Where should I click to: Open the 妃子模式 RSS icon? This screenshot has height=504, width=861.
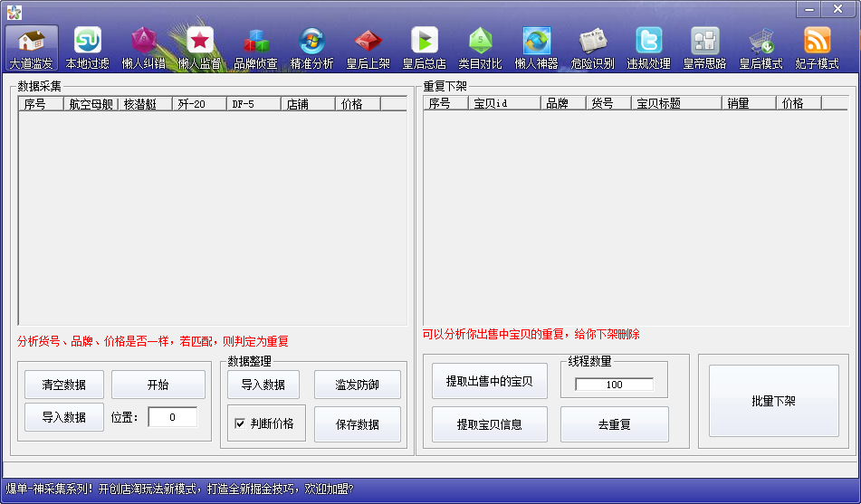tap(817, 48)
